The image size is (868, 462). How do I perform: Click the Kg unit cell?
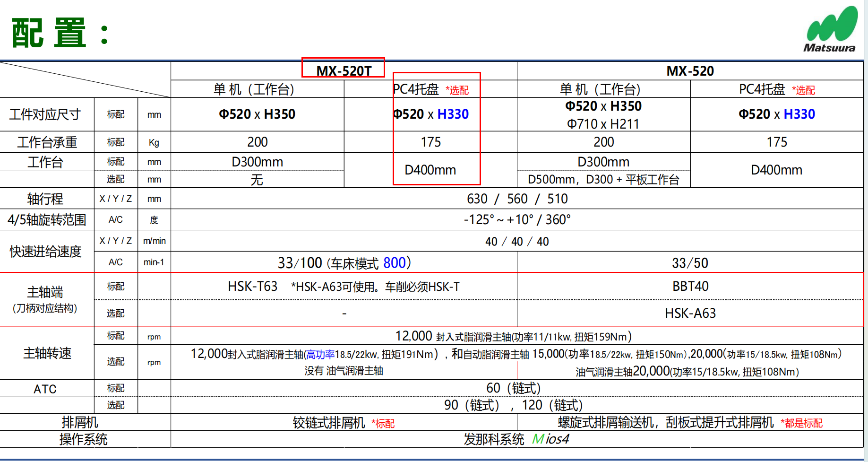tap(154, 142)
